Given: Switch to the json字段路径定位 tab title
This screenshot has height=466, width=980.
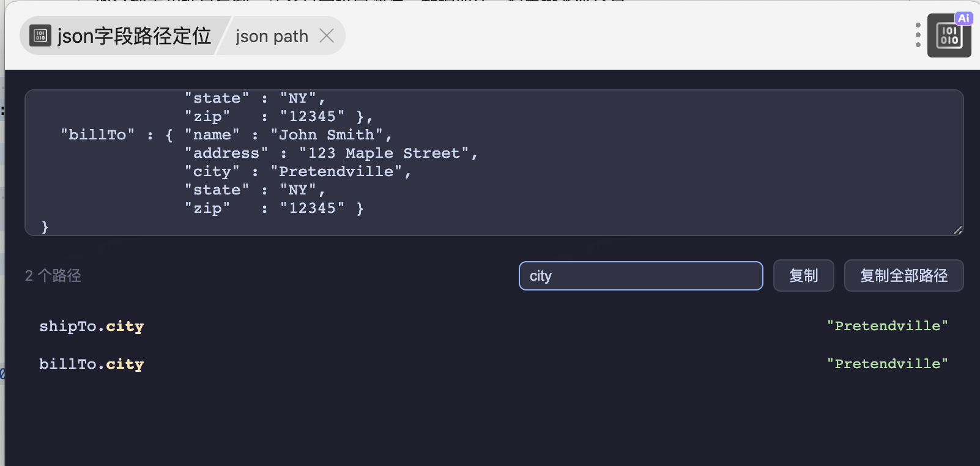Looking at the screenshot, I should tap(134, 36).
